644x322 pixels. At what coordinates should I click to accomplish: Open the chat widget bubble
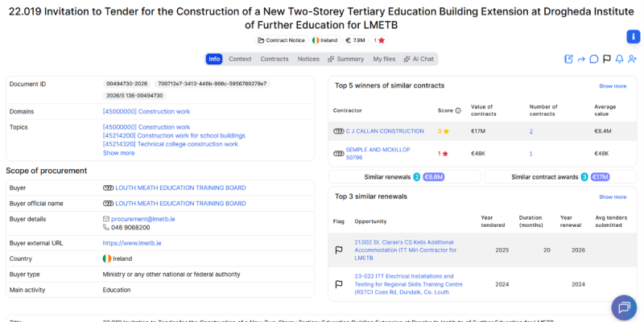[624, 308]
